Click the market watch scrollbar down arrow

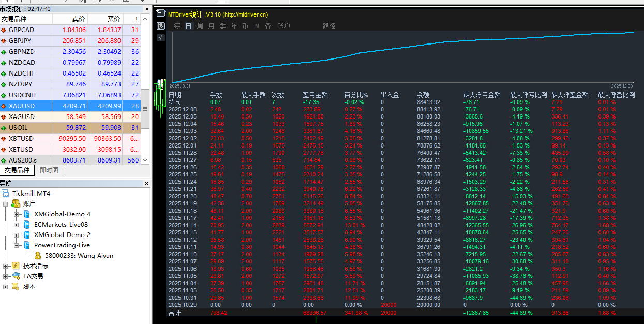[x=145, y=160]
